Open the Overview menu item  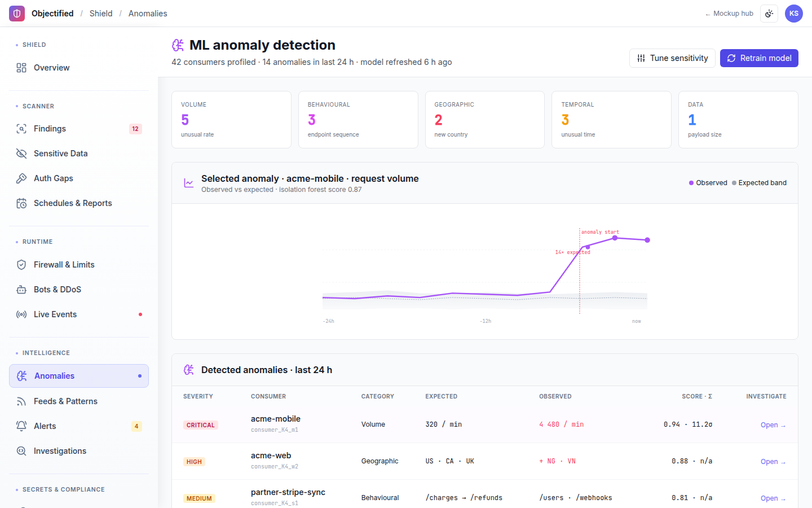pyautogui.click(x=79, y=68)
